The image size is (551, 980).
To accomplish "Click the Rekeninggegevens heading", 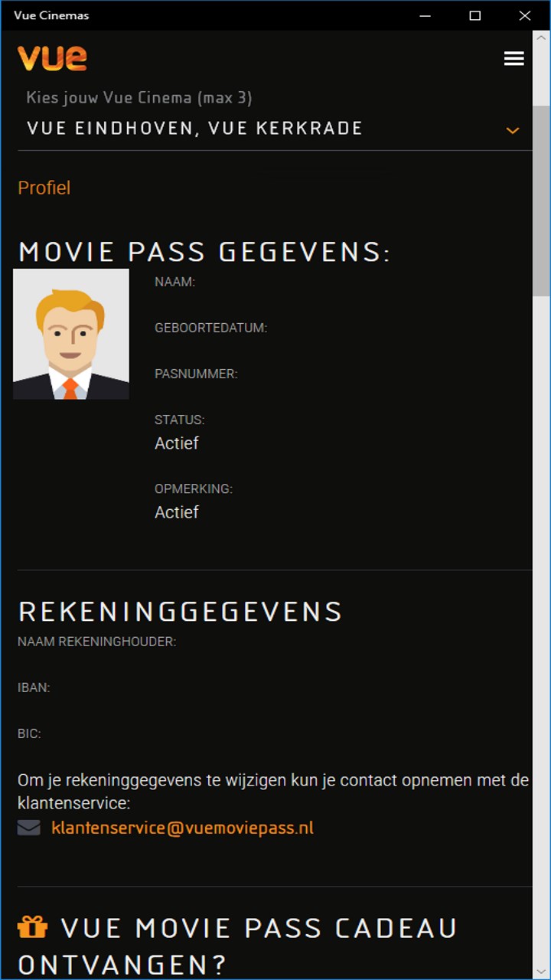I will pos(180,612).
